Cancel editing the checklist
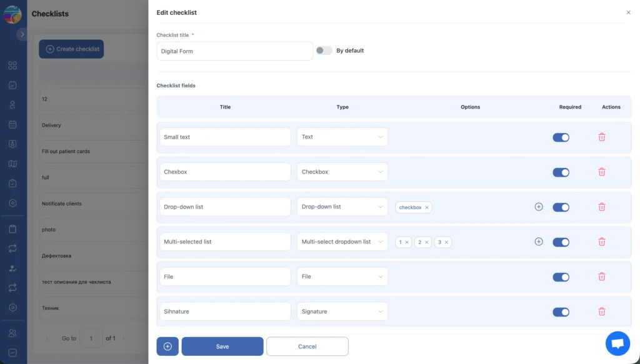The height and width of the screenshot is (364, 640). [x=307, y=346]
